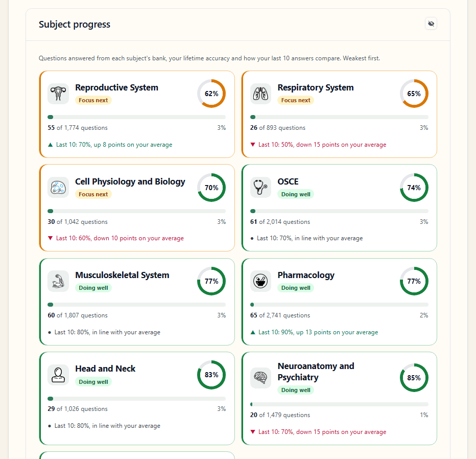This screenshot has width=476, height=459.
Task: Click the 77% accuracy ring for Pharmacology
Action: (x=414, y=281)
